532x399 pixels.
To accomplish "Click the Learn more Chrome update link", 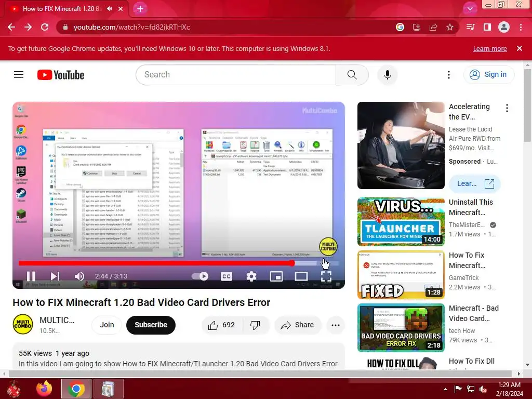I will 490,49.
